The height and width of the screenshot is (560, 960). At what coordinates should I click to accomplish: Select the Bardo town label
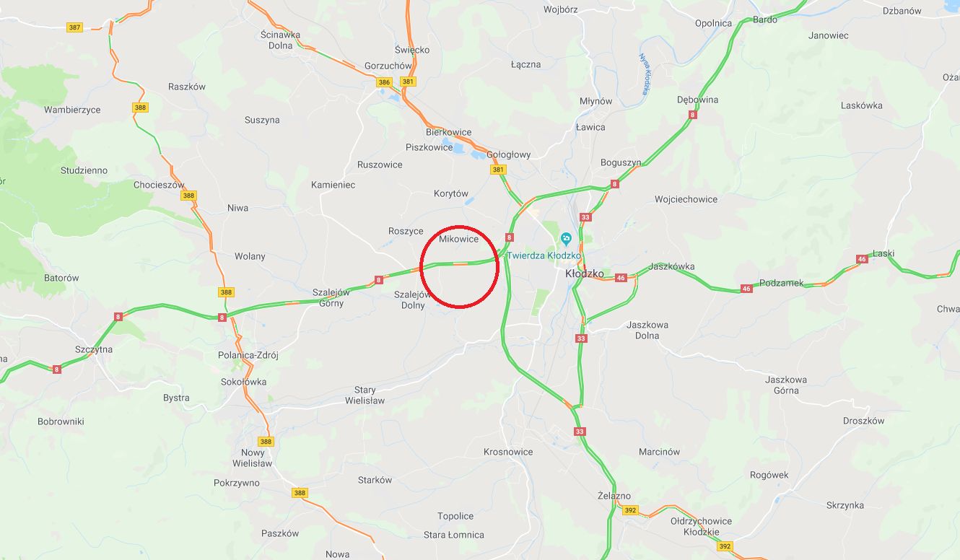765,19
